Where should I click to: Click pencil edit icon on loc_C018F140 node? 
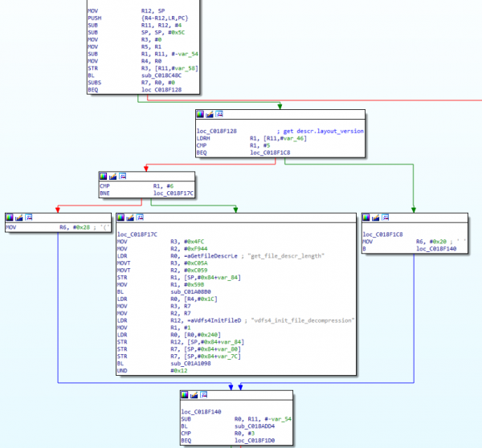(x=195, y=394)
